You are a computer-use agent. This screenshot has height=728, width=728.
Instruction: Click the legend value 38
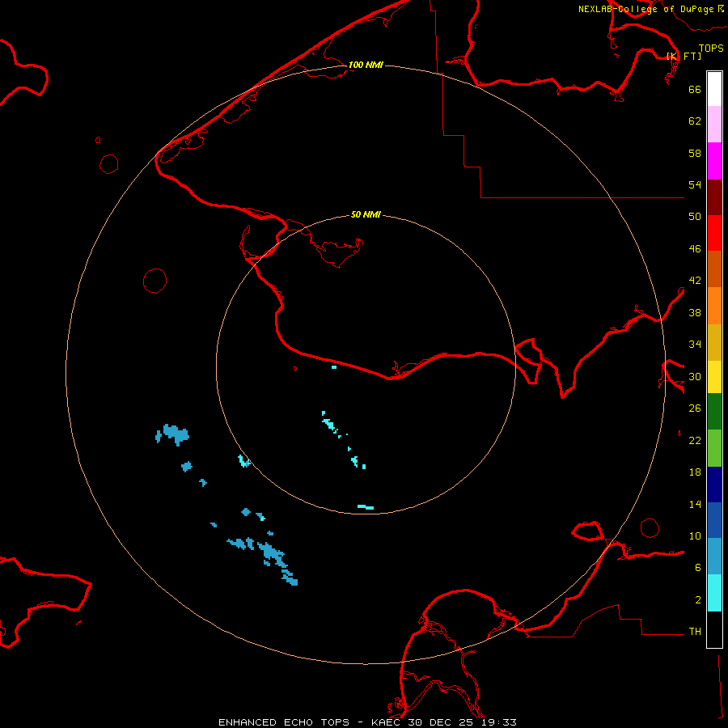click(695, 312)
